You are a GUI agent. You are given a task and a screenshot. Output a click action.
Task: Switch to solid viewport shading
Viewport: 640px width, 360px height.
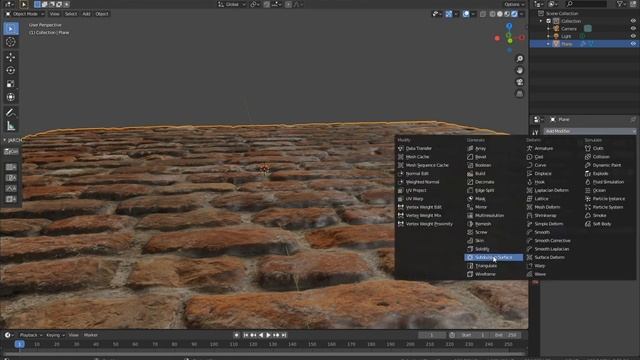pyautogui.click(x=500, y=14)
